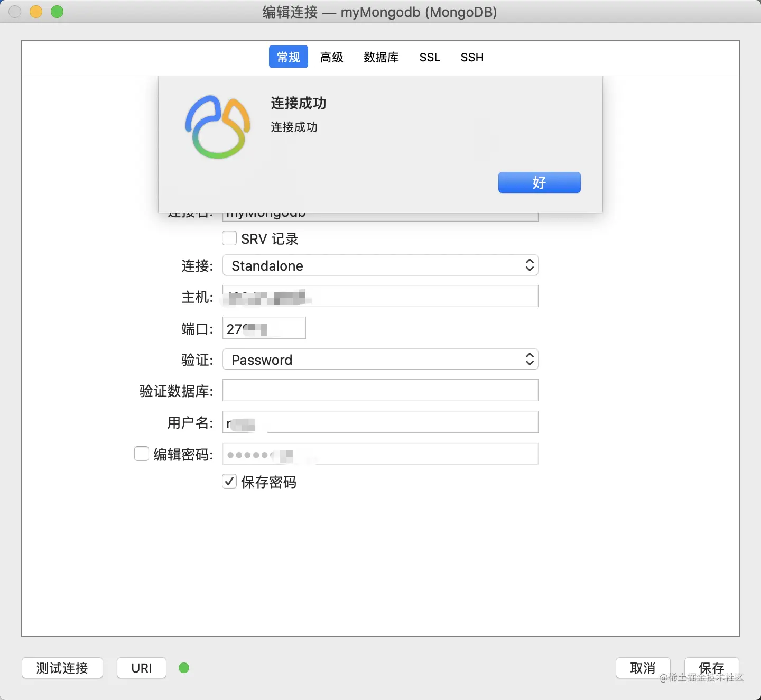Viewport: 761px width, 700px height.
Task: Switch to the SSH tab
Action: coord(472,57)
